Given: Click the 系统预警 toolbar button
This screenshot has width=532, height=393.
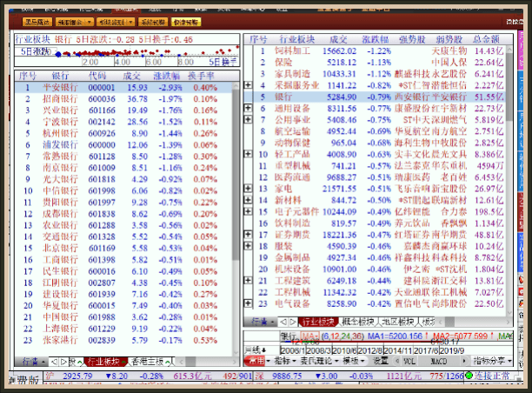Looking at the screenshot, I should tap(153, 22).
